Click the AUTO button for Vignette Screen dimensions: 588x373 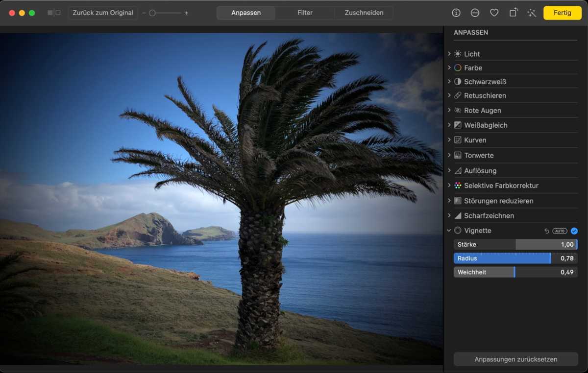click(560, 231)
